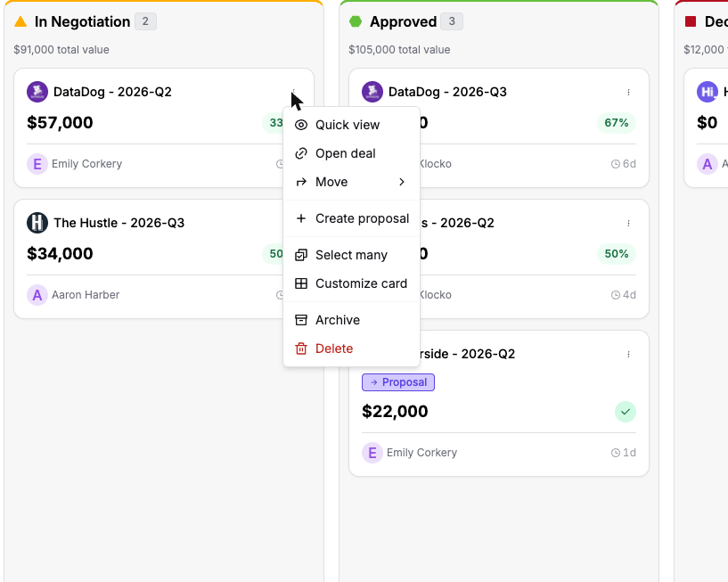Select the Select many option
Viewport: 728px width, 582px height.
click(351, 255)
